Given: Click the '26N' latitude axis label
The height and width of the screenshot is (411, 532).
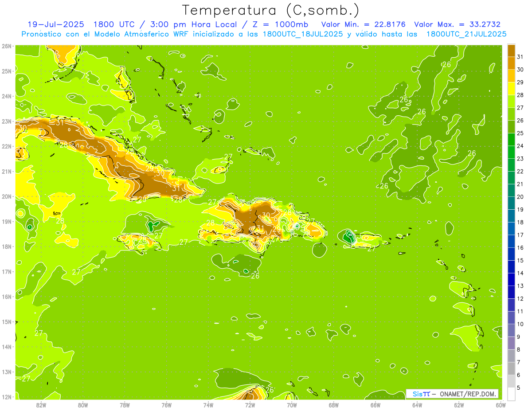Looking at the screenshot, I should [x=7, y=46].
